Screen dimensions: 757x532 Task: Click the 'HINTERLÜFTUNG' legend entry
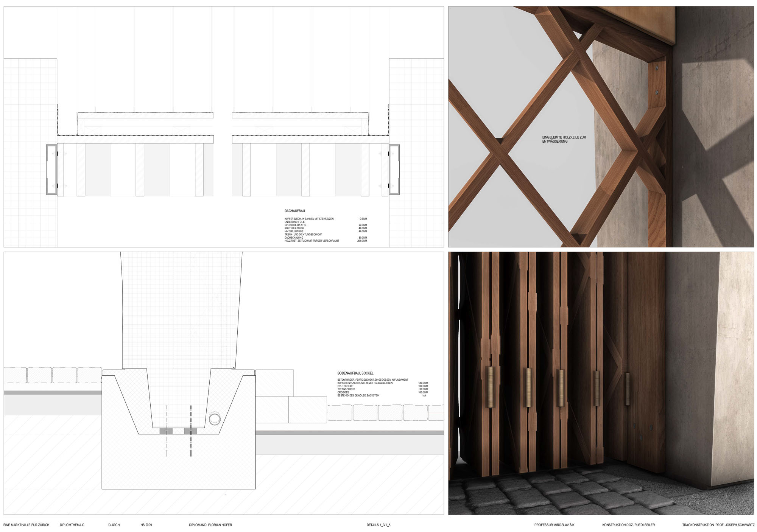294,231
